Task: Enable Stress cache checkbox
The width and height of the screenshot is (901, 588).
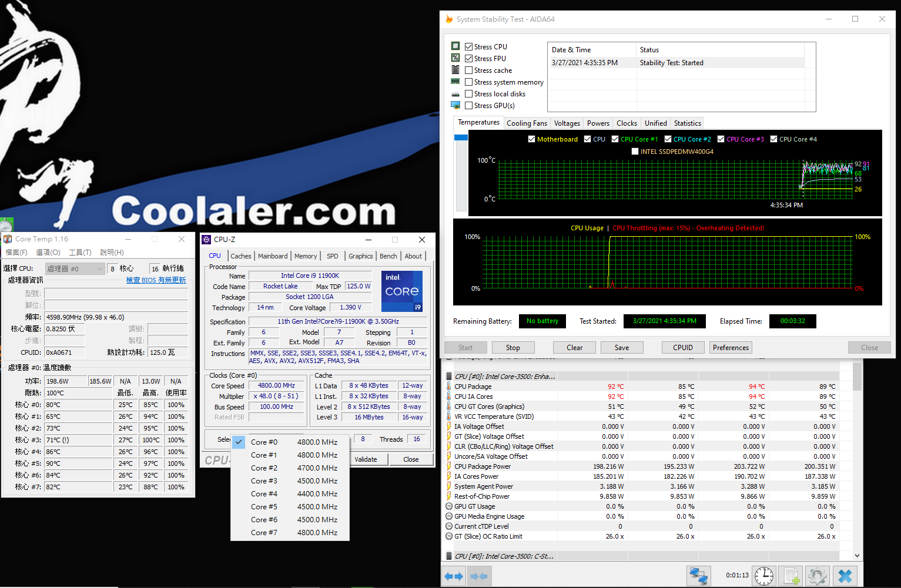Action: 468,70
